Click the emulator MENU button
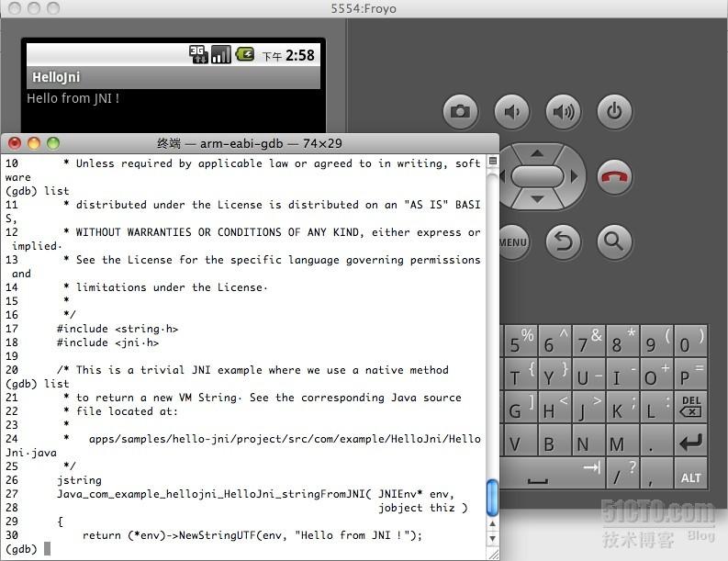This screenshot has height=561, width=728. 513,242
